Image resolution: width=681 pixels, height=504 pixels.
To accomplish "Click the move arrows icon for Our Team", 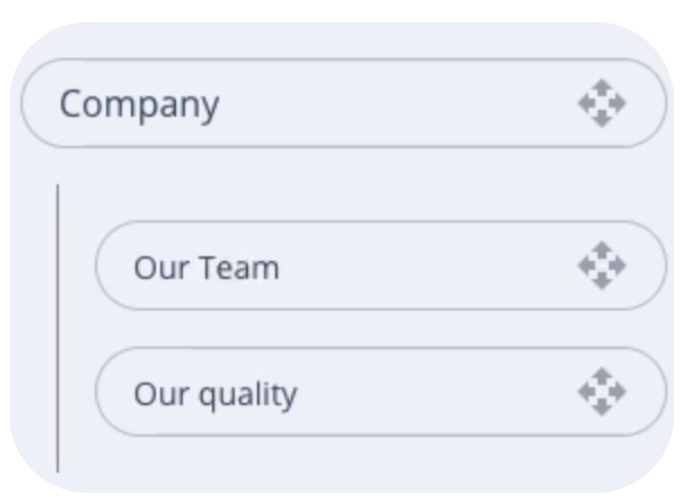I will 602,265.
